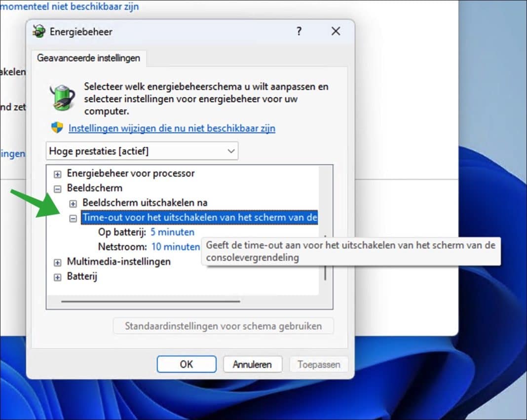Click the UAC shield icon
527x420 pixels.
tap(56, 127)
